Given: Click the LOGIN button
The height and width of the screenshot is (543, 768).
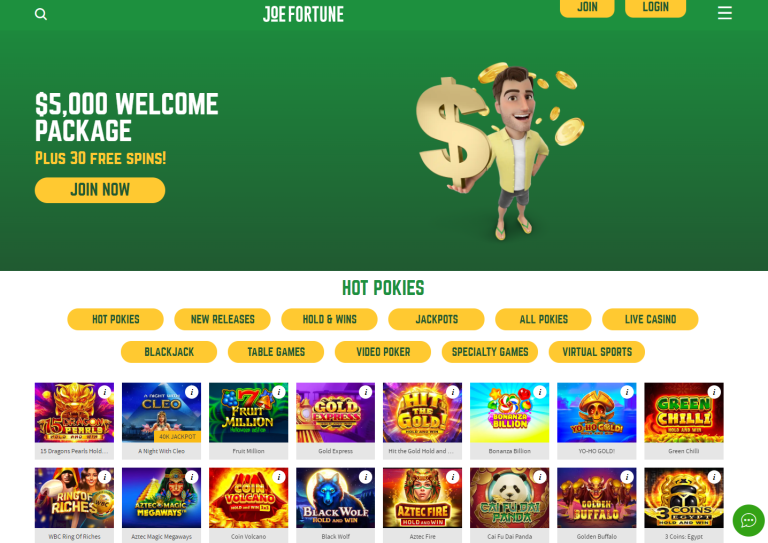Looking at the screenshot, I should pos(655,7).
